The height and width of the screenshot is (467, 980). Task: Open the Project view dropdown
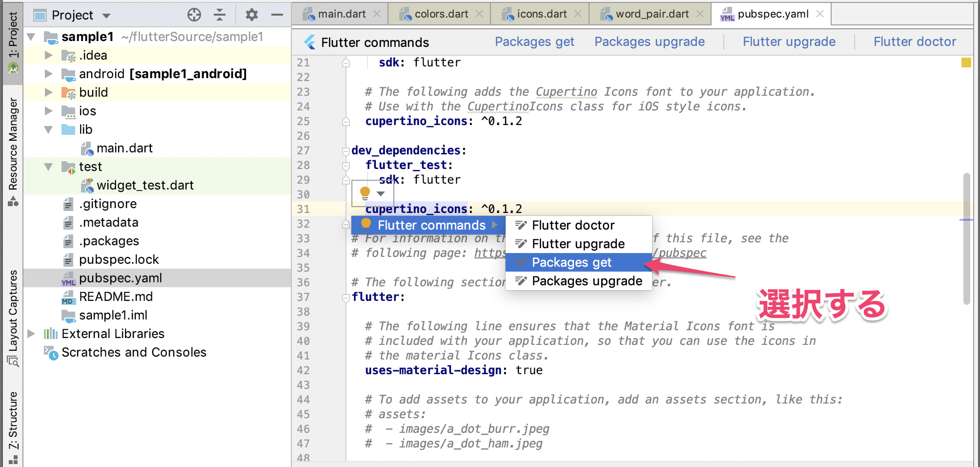(x=106, y=16)
